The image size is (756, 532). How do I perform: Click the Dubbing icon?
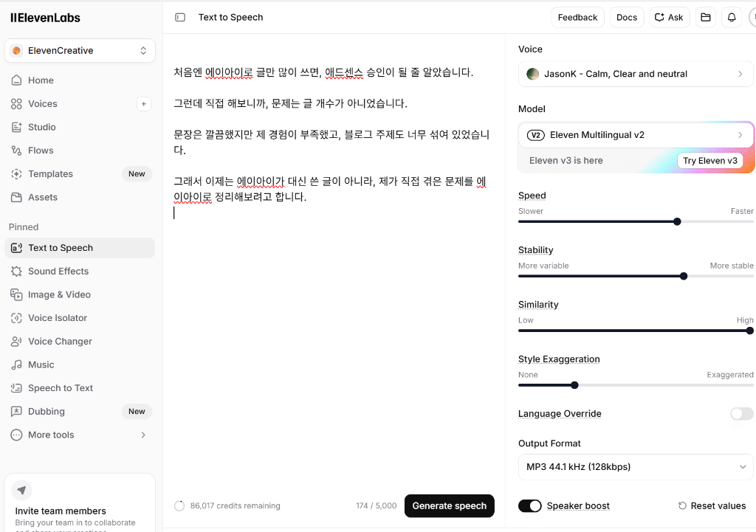pos(16,412)
